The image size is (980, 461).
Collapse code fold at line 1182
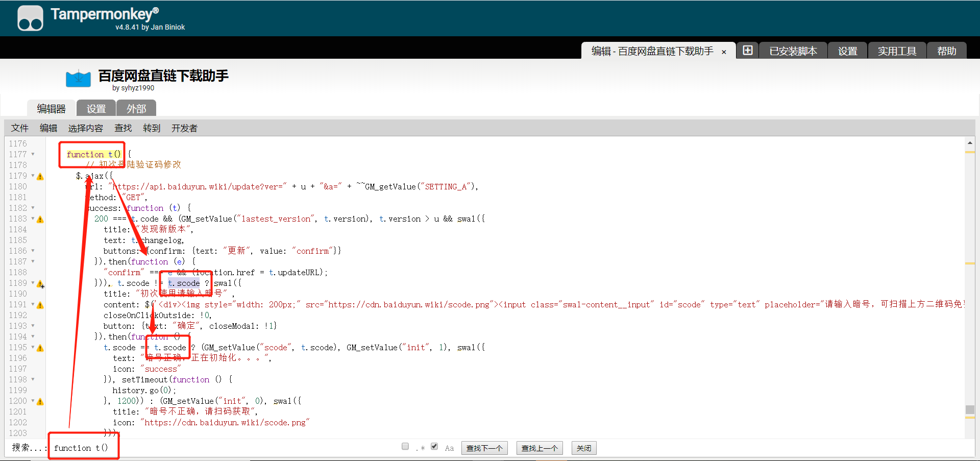[x=33, y=208]
